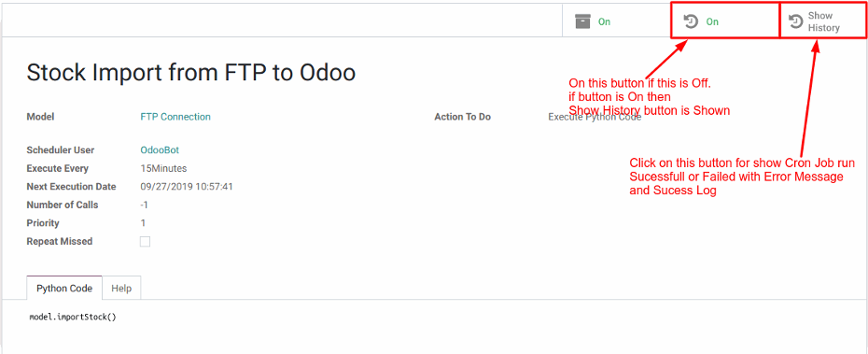The image size is (868, 354).
Task: Click the model.importStock() code text
Action: [73, 318]
